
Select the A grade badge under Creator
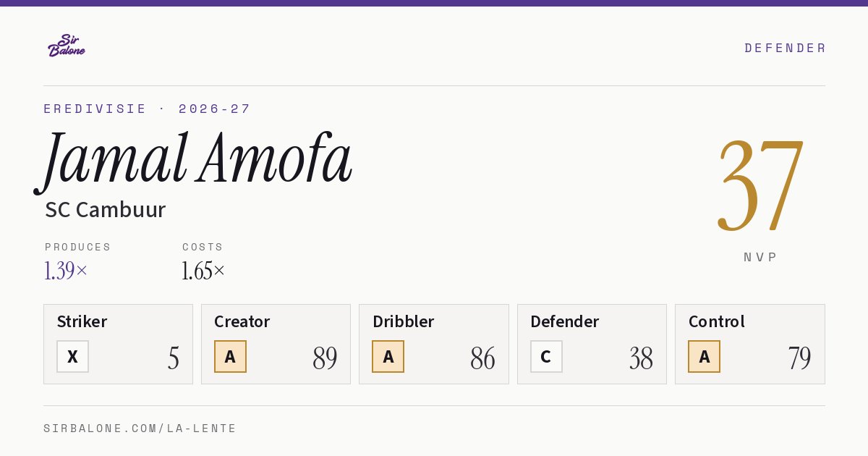230,356
